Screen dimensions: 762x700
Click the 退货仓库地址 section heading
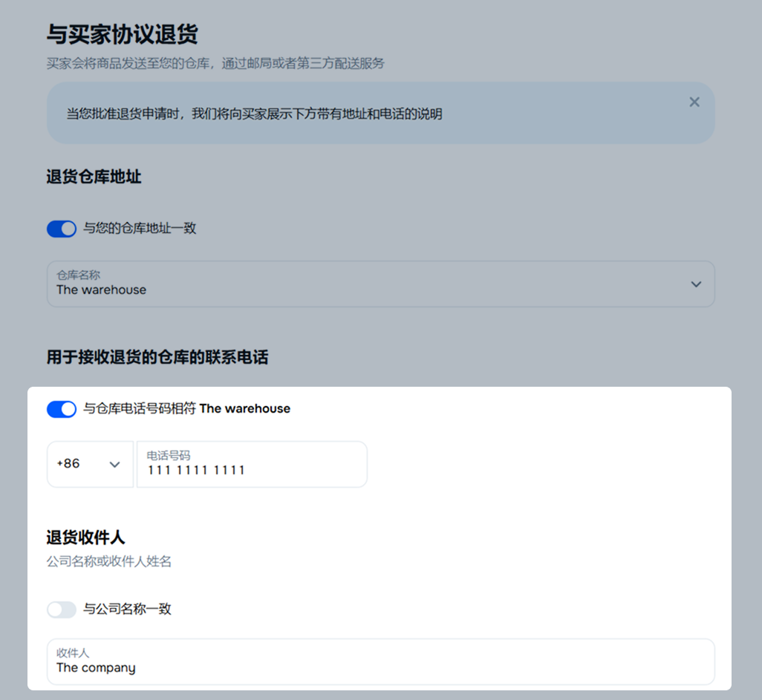94,177
